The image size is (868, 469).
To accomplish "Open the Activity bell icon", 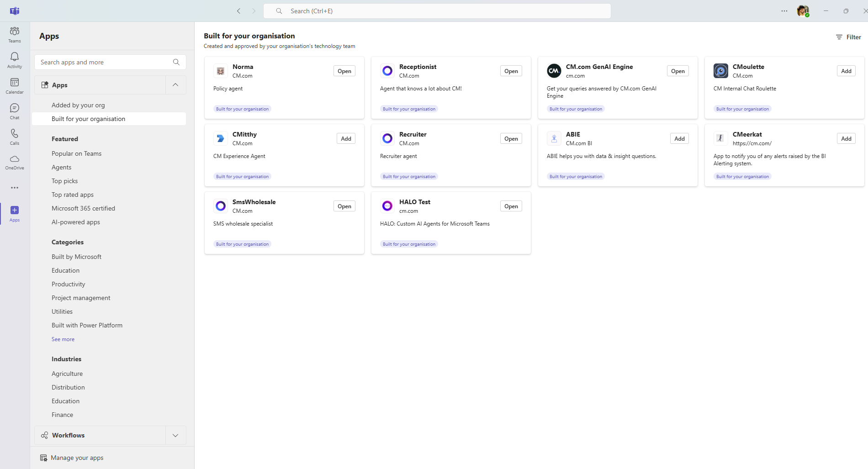I will pyautogui.click(x=15, y=60).
